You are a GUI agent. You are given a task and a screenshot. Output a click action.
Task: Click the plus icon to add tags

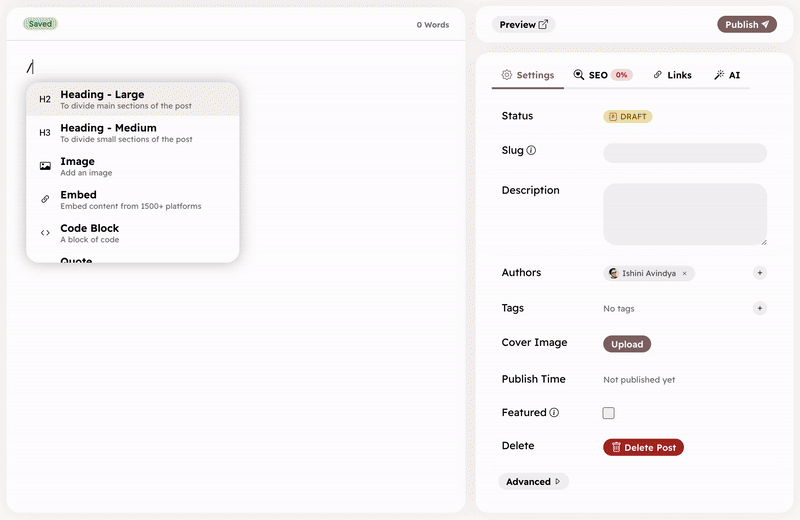tap(759, 308)
